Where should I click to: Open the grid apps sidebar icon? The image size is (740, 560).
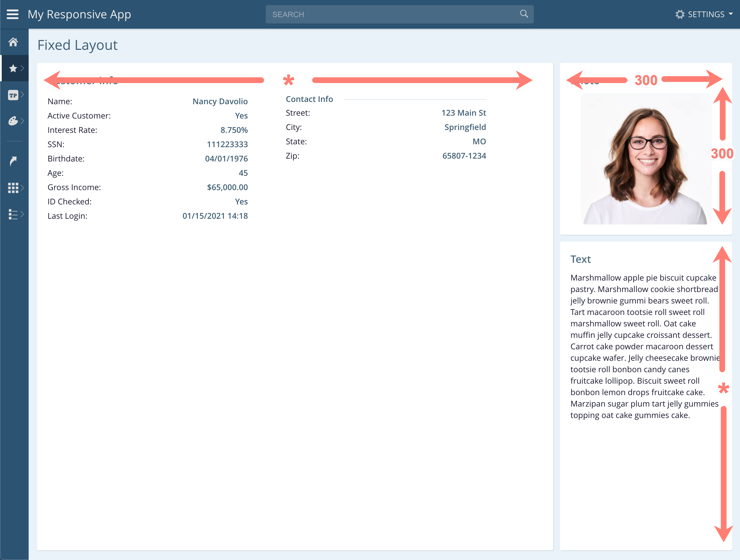(13, 188)
